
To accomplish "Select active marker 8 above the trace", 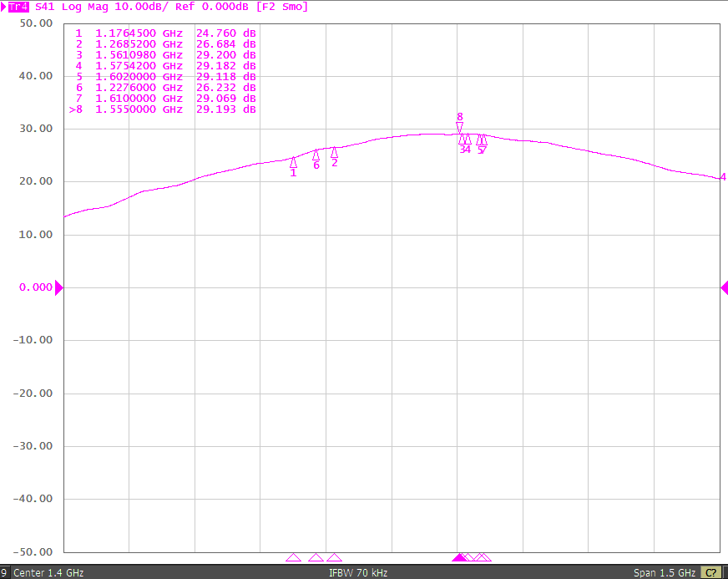I will [x=459, y=127].
